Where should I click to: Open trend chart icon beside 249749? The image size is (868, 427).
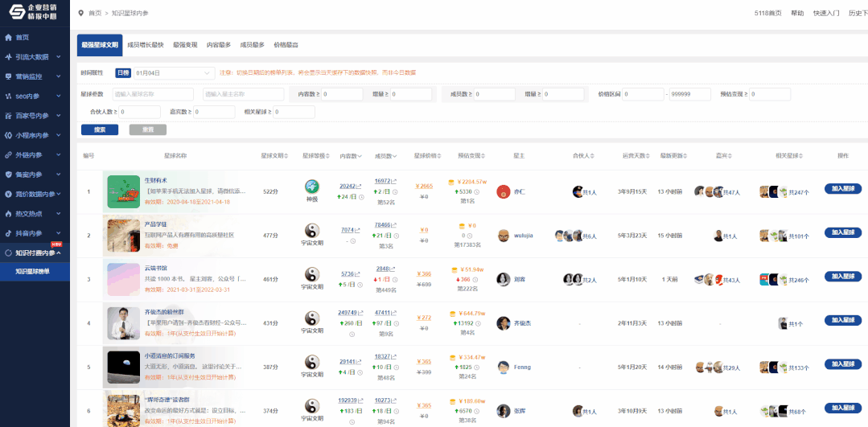point(360,313)
